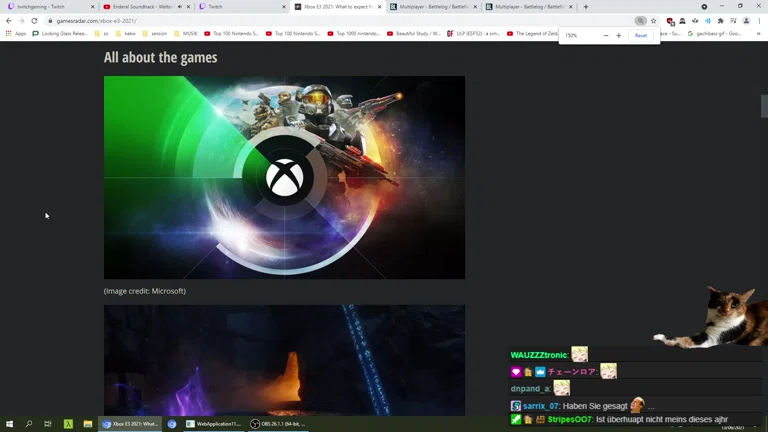Mute the Enderal Soundtrack tab audio icon

click(180, 7)
